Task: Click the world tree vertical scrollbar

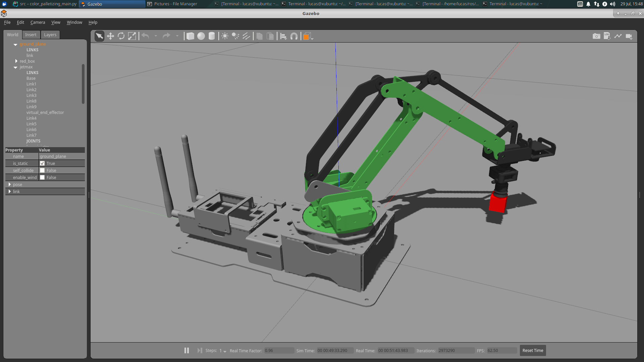Action: [83, 84]
